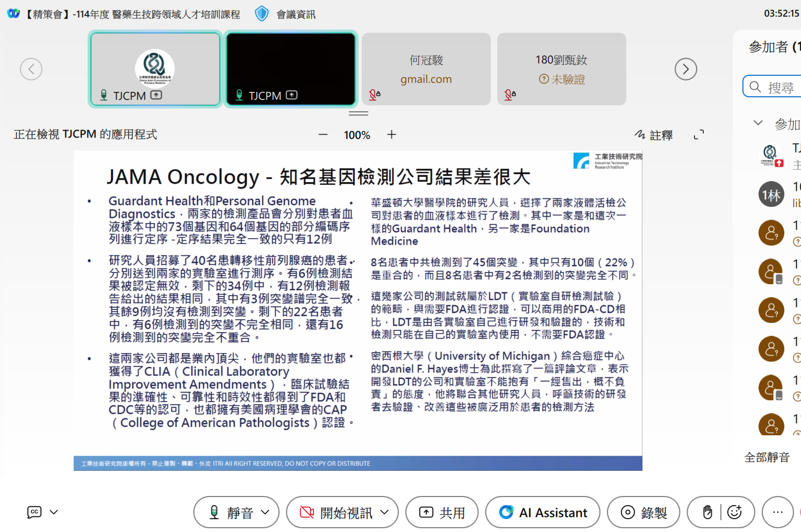Click the muted mic icon on 180劉甄鈫 tile
The width and height of the screenshot is (801, 532).
click(x=510, y=95)
